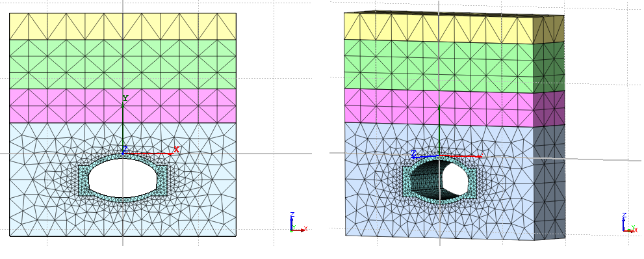Click the red X axis label in front view

point(176,150)
